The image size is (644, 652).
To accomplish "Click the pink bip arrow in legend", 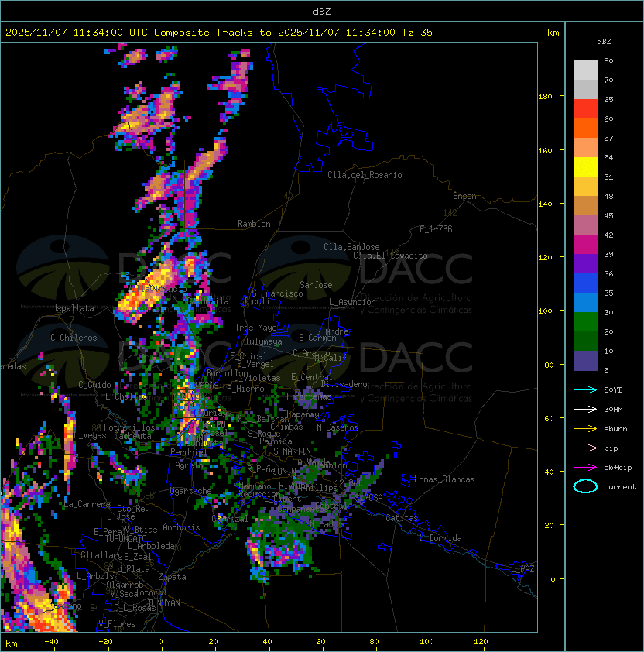I will tap(585, 448).
